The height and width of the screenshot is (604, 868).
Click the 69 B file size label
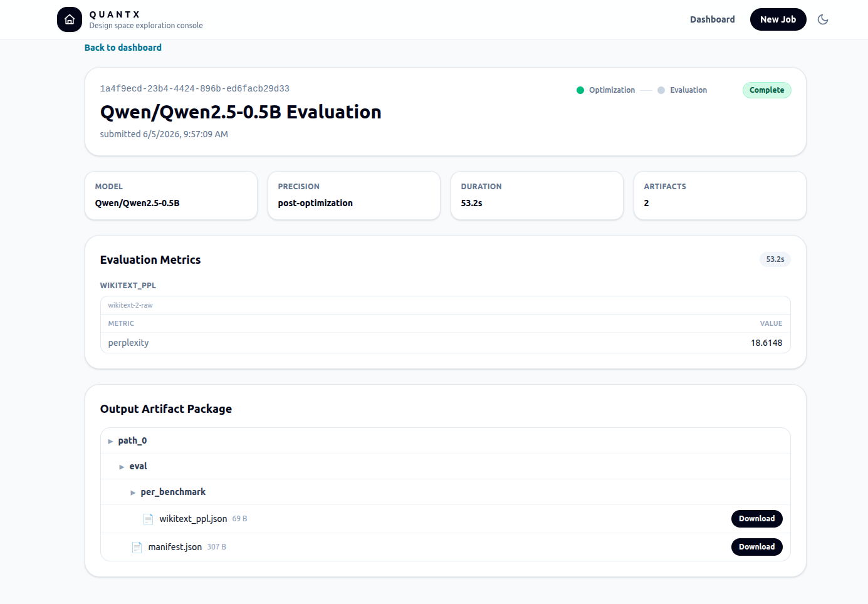pos(239,519)
